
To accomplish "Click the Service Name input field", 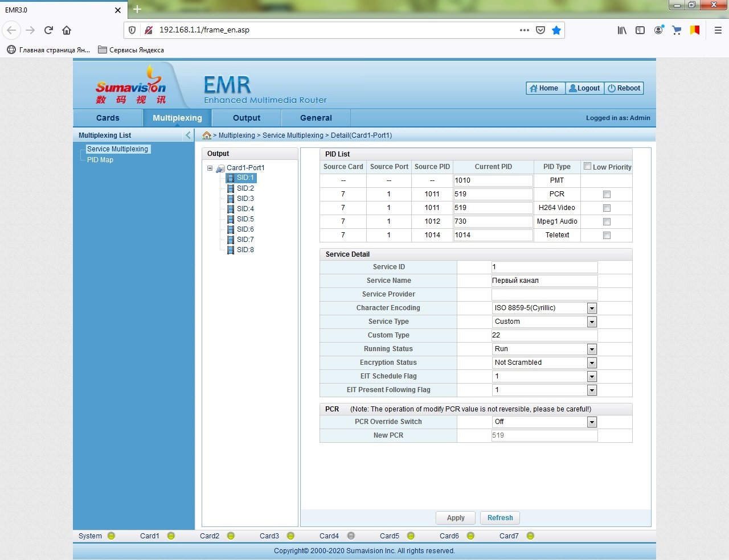I will point(544,281).
